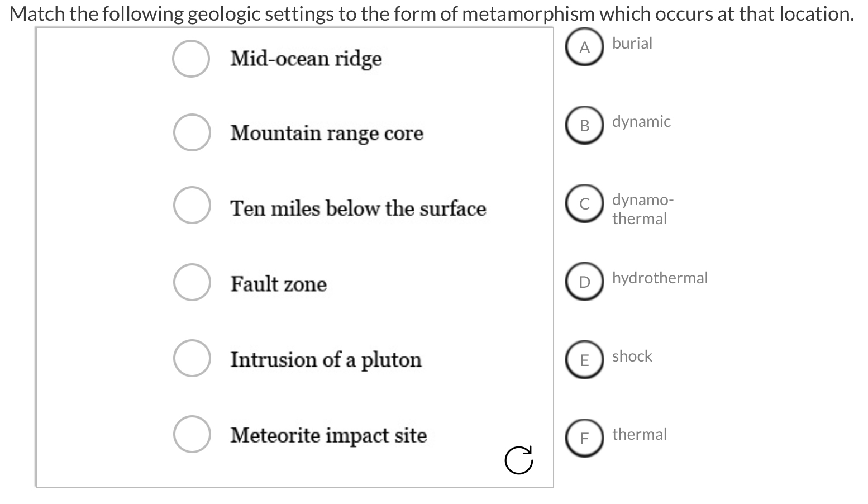Open the answer selector for Intrusion of a pluton
The height and width of the screenshot is (504, 868).
point(192,358)
